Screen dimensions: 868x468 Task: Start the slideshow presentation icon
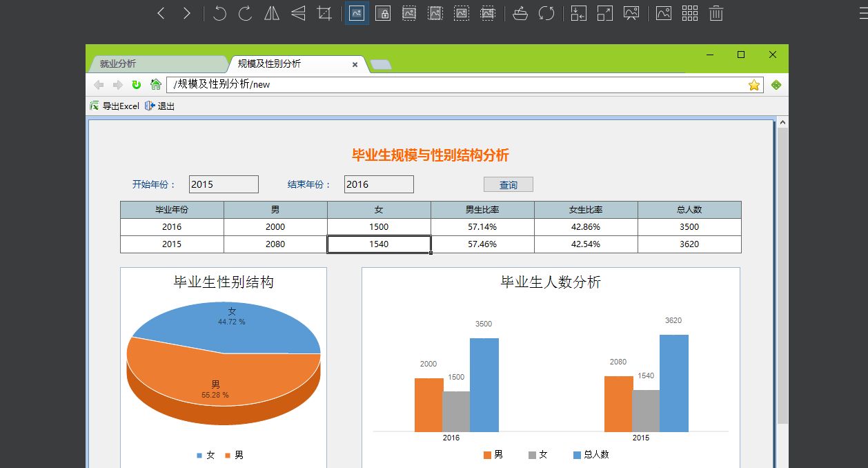[631, 13]
